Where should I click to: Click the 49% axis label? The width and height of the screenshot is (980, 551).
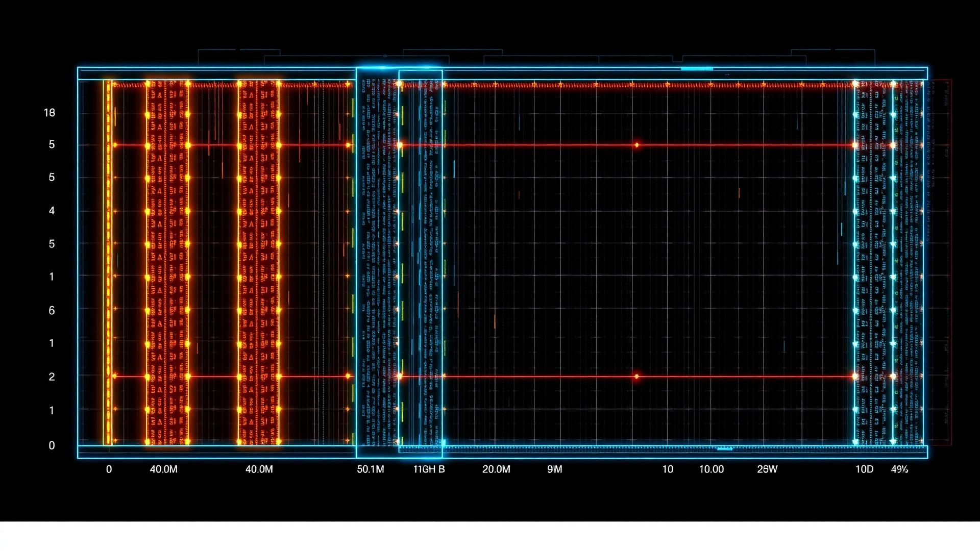[x=899, y=469]
